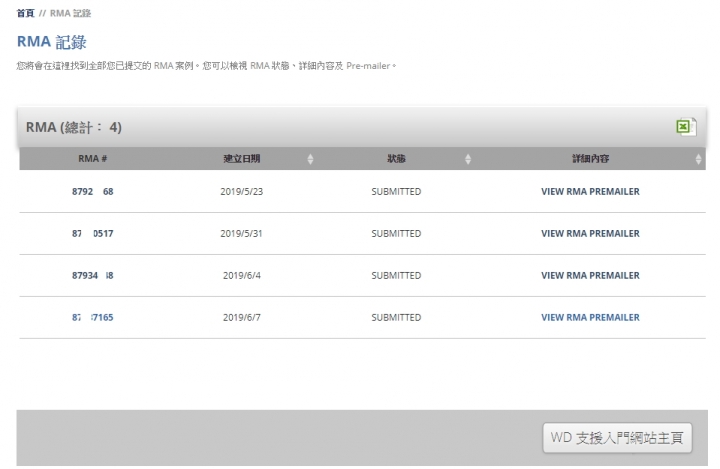This screenshot has height=469, width=720.
Task: Select the RMA # column header label
Action: pos(93,159)
